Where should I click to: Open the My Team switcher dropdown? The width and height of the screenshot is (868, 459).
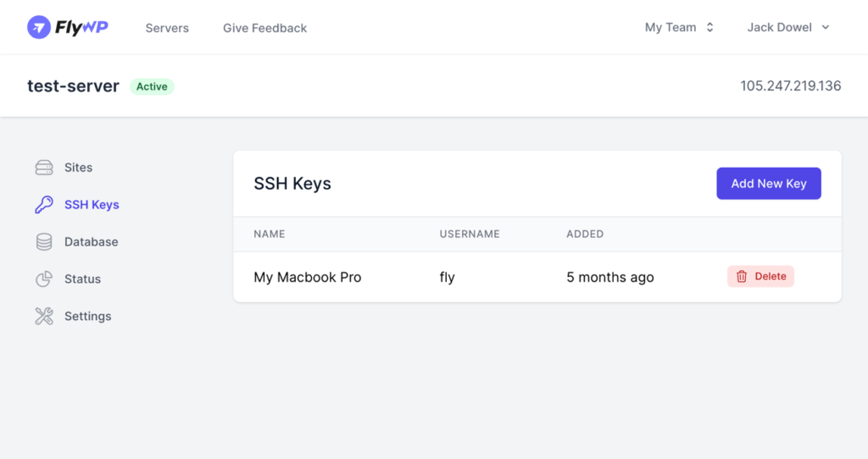click(x=679, y=28)
